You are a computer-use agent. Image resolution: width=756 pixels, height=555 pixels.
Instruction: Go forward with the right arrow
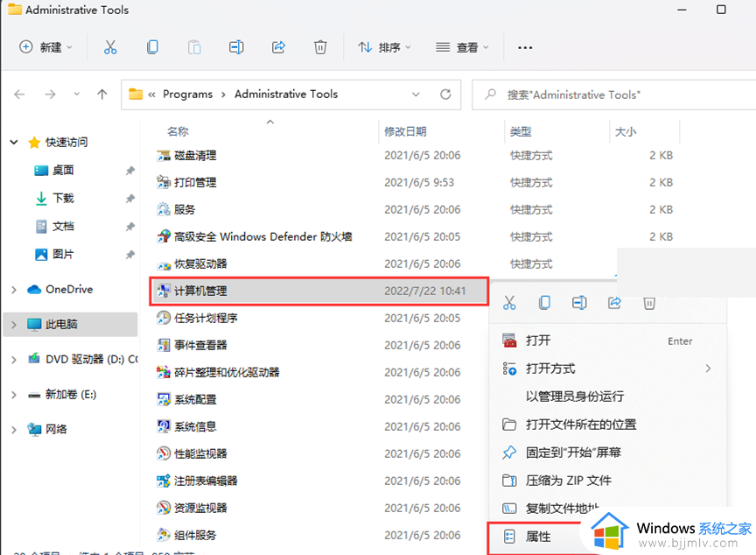tap(50, 94)
